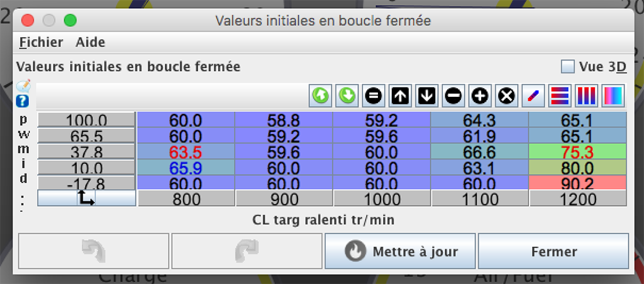Click the 1000 tr/min column header
Viewport: 644px width, 284px height.
[x=382, y=199]
